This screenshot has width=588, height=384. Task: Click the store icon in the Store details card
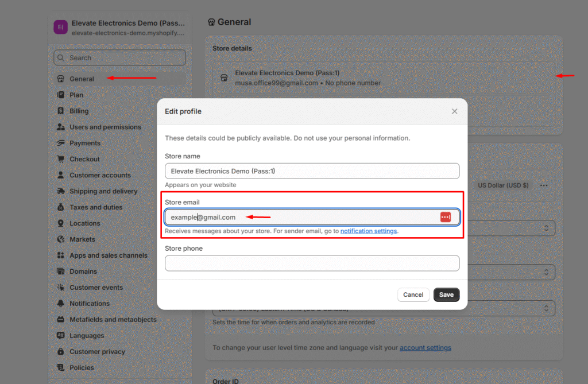[224, 77]
